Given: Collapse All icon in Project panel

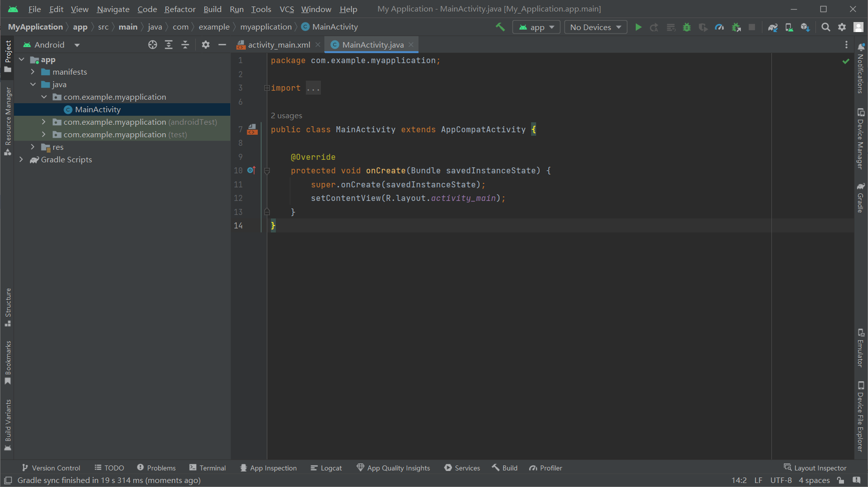Looking at the screenshot, I should point(185,45).
